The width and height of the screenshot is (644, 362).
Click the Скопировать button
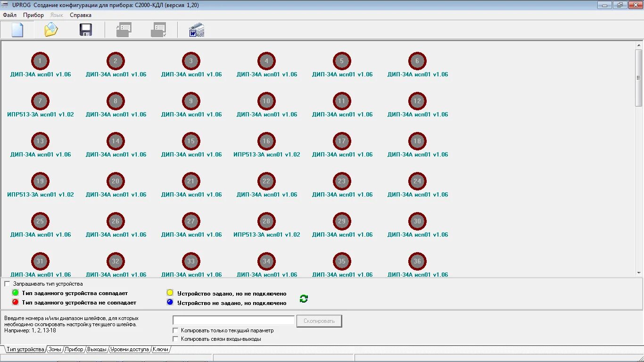pyautogui.click(x=319, y=321)
